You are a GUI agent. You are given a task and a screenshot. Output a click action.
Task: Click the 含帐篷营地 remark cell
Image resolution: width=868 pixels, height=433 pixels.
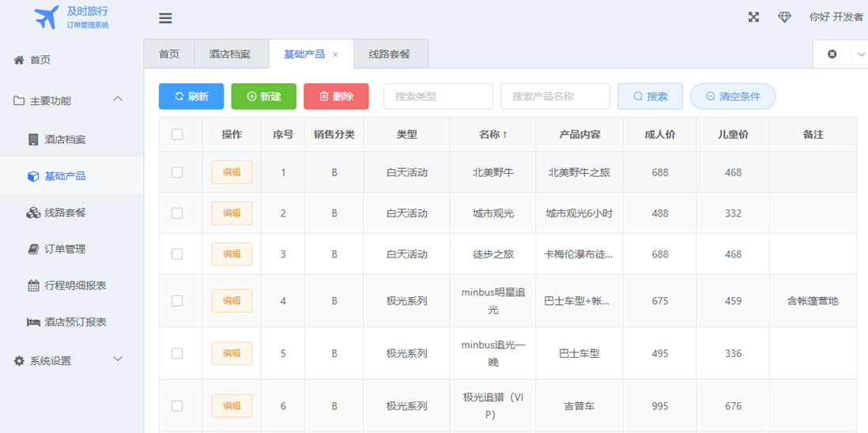[x=813, y=301]
